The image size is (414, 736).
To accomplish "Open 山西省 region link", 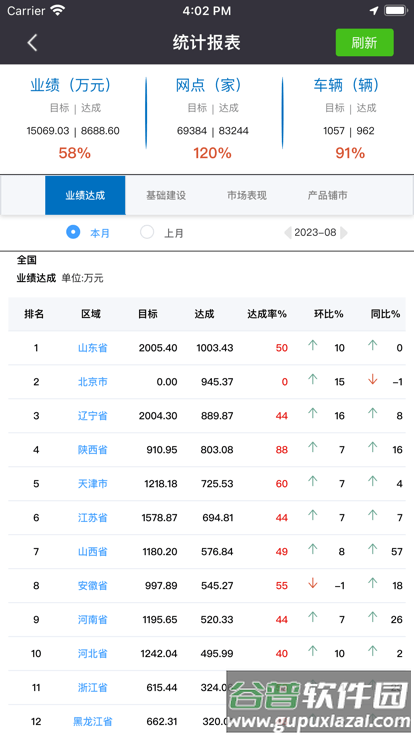I will pyautogui.click(x=92, y=552).
